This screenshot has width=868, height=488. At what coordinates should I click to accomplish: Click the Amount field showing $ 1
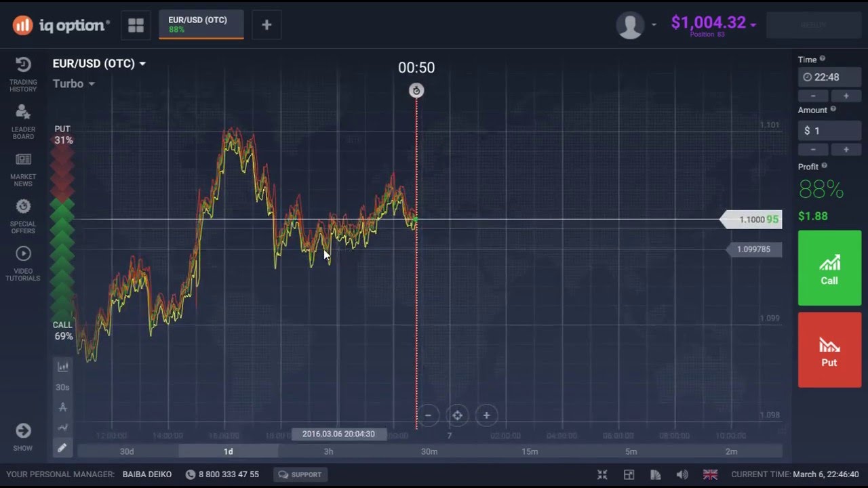829,130
